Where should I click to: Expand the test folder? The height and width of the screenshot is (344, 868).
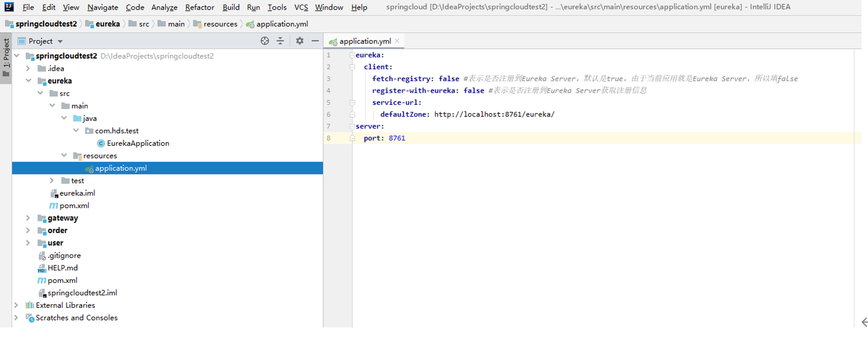pos(52,181)
